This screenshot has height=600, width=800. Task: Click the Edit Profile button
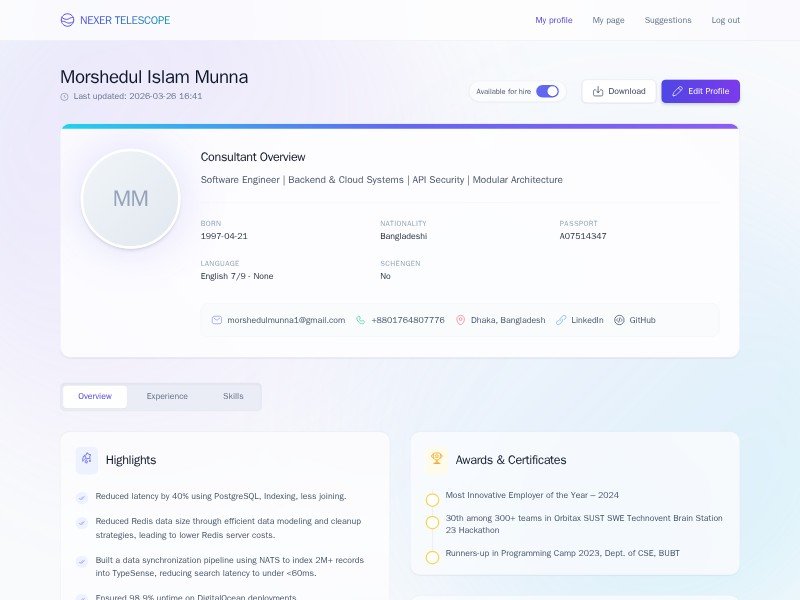[x=700, y=91]
